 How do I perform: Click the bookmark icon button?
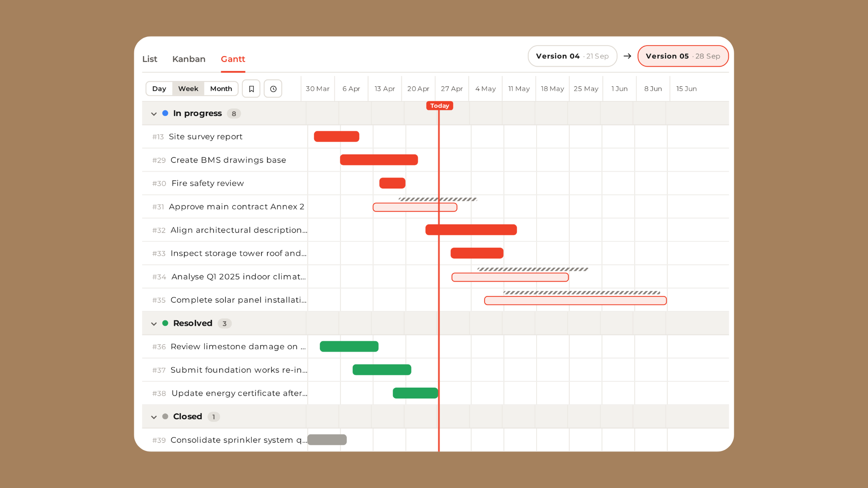(x=251, y=89)
